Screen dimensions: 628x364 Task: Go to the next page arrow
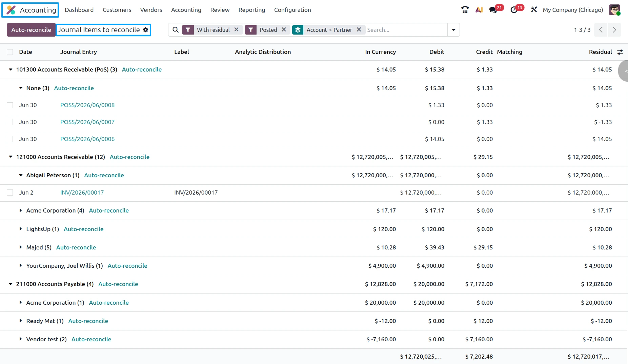point(614,30)
